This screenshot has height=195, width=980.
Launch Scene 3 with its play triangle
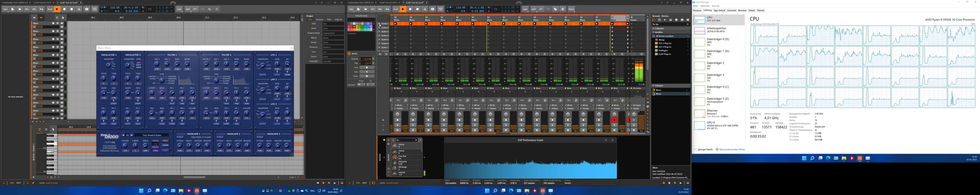[379, 32]
